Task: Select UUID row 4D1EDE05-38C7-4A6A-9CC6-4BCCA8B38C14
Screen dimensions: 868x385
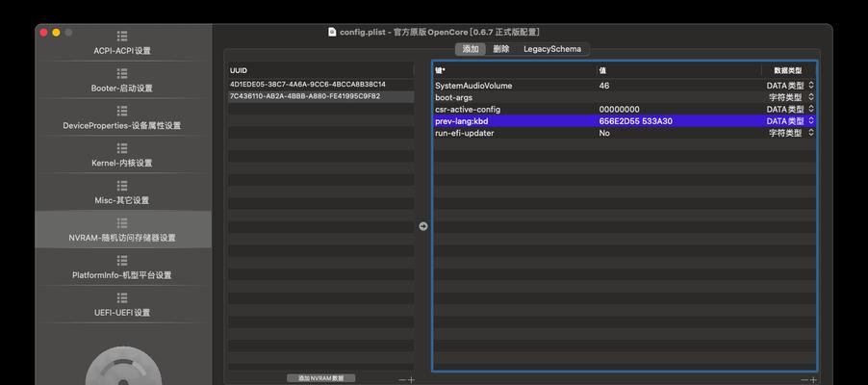Action: (x=321, y=84)
